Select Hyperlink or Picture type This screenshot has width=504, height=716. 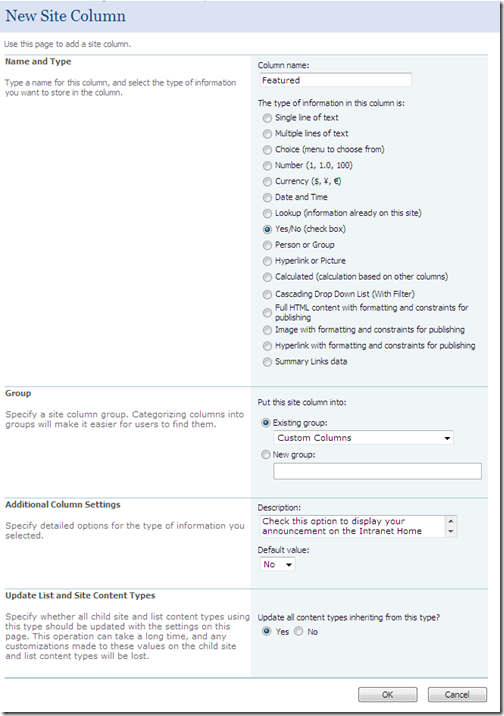(267, 261)
